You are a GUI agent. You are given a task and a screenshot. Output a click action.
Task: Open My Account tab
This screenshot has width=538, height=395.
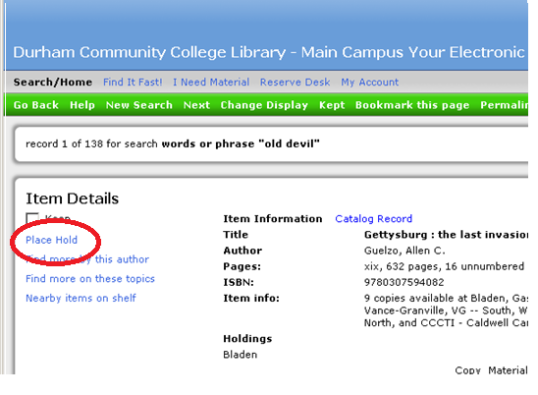[x=370, y=82]
